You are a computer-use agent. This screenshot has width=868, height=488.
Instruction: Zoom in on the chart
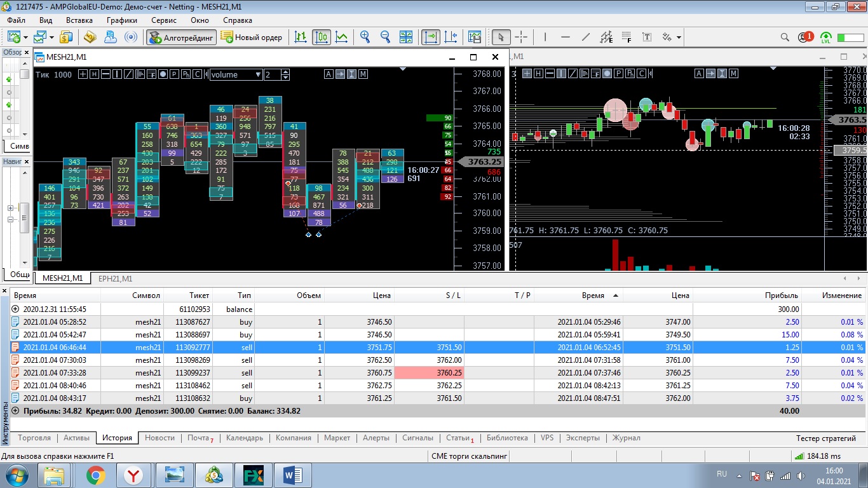tap(365, 37)
